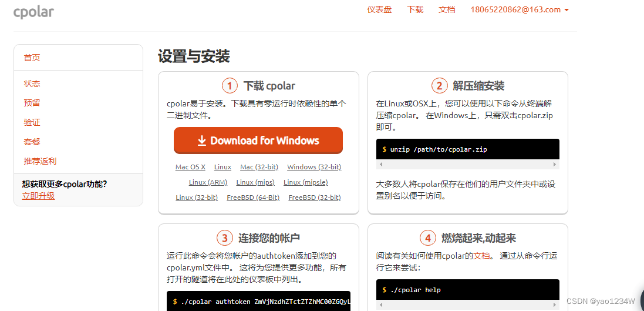This screenshot has width=644, height=311.
Task: Click the 想获取更多cpolar功能? text
Action: pos(65,184)
